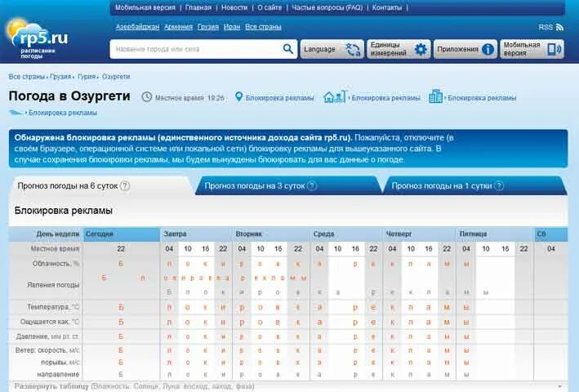Screen dimensions: 579x392
Task: Click Блокировка рекламы link beside the airplane
Action: (x=63, y=113)
